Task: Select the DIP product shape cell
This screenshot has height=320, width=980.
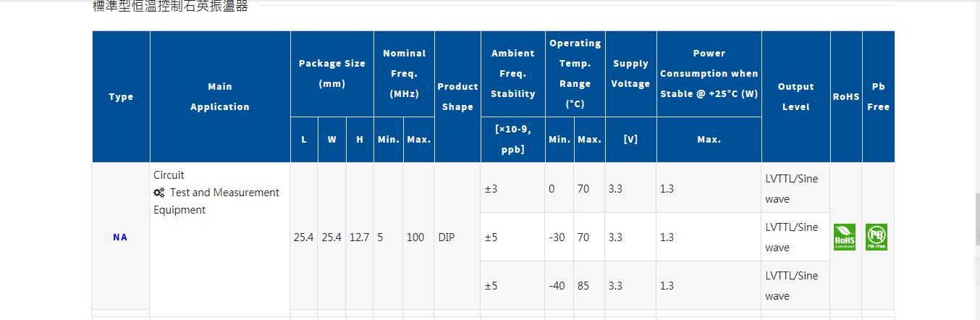Action: [x=447, y=237]
